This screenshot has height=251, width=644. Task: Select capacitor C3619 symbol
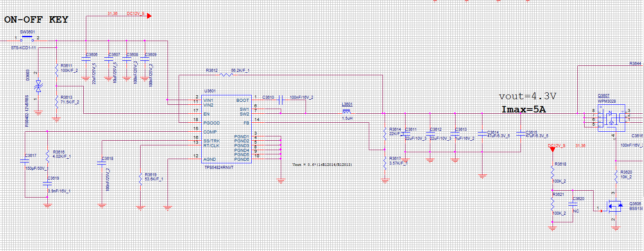pos(47,184)
